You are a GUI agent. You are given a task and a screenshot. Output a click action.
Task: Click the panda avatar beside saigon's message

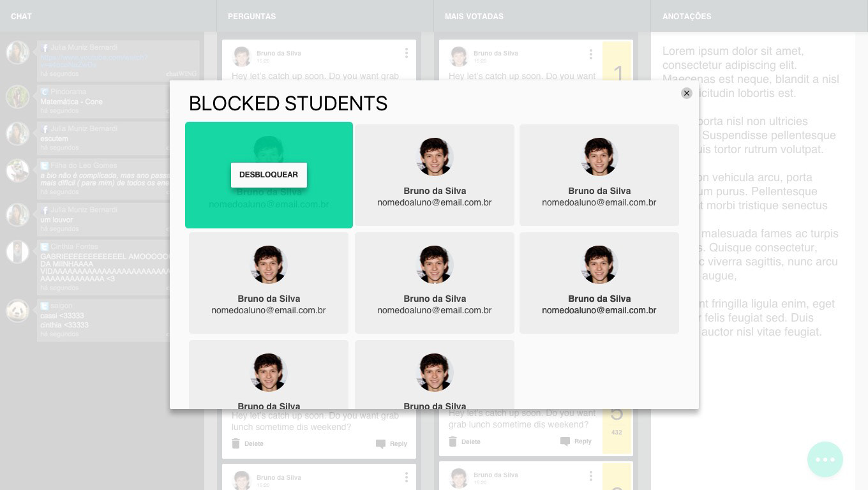pos(17,311)
